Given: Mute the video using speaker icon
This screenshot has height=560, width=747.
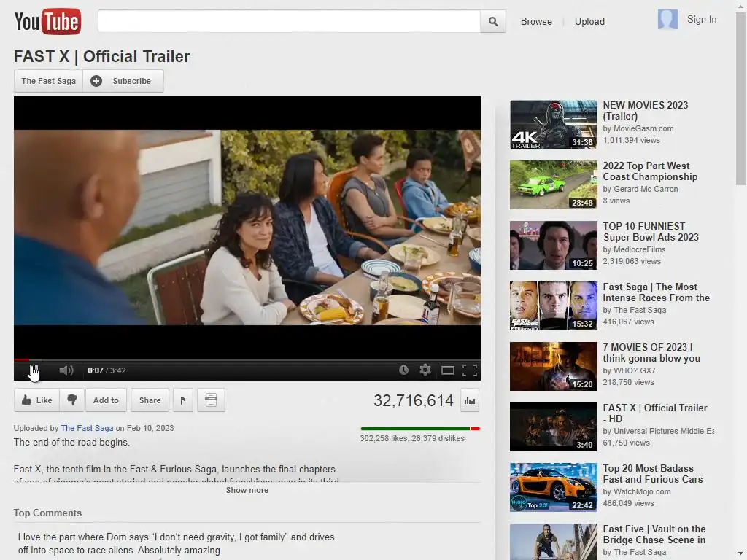Looking at the screenshot, I should 66,370.
